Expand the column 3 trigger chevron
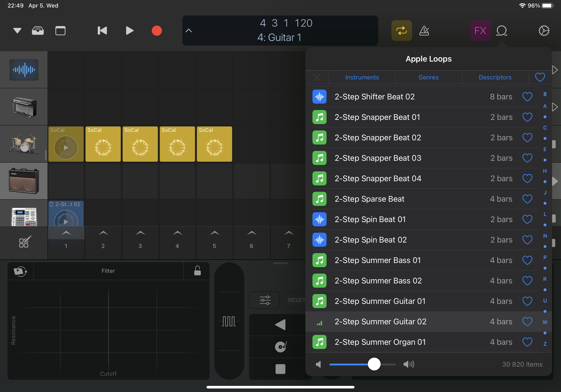 pos(140,233)
